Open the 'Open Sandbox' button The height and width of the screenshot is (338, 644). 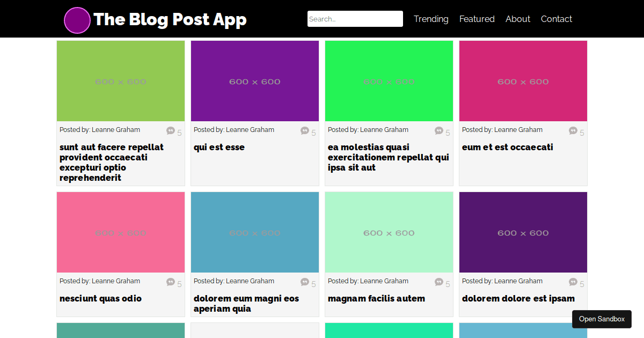(x=602, y=319)
